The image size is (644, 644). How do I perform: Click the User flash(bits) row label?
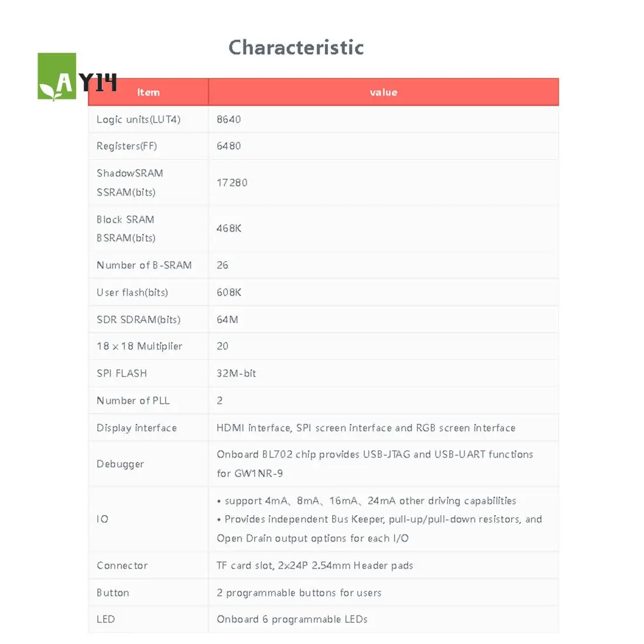tap(132, 292)
